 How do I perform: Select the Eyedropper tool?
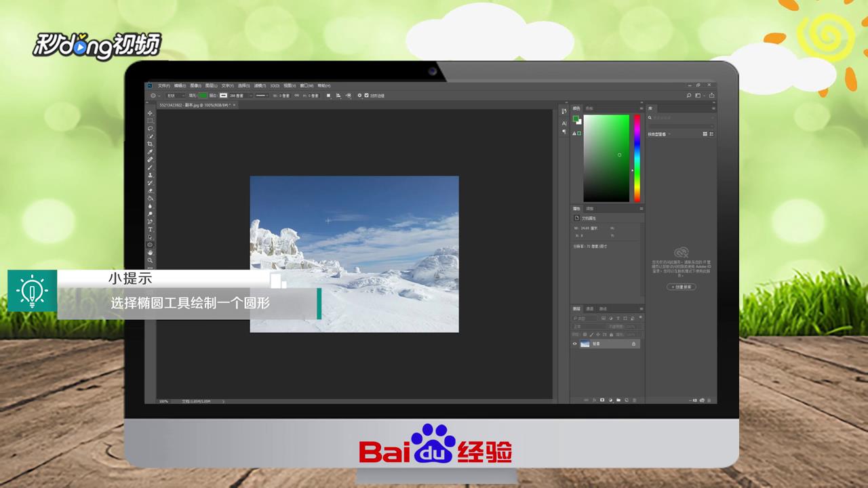[150, 152]
